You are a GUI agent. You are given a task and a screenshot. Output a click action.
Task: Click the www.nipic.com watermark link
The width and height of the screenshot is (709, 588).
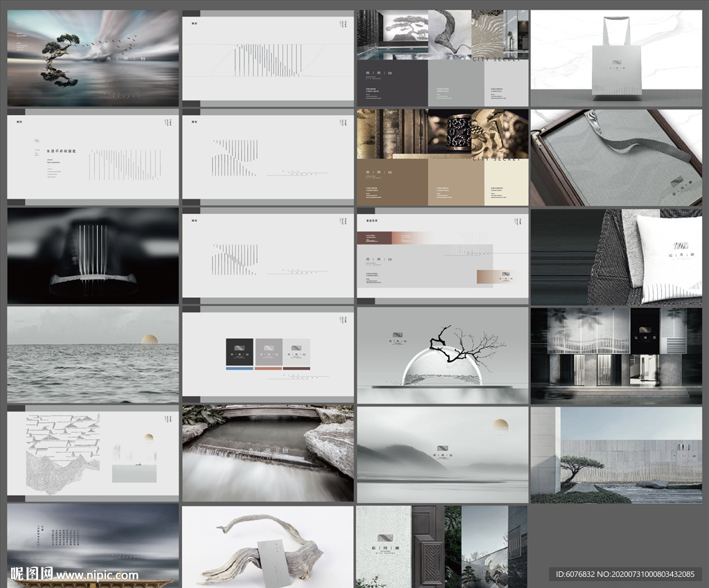pos(97,575)
